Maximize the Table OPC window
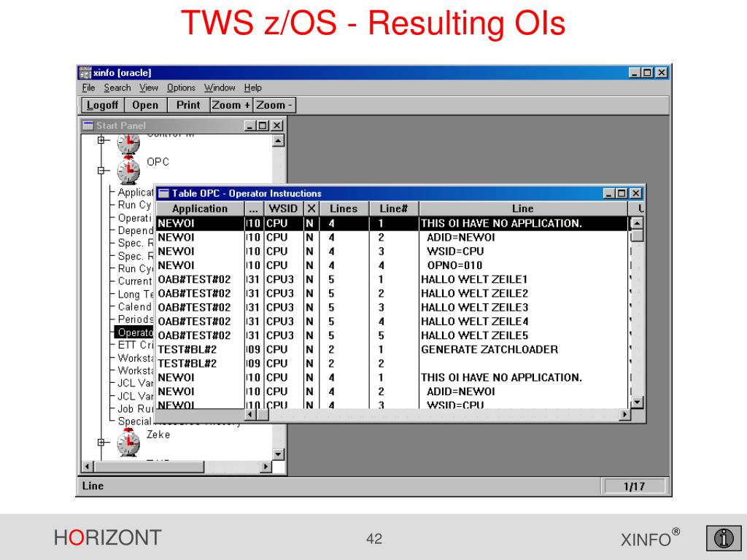The image size is (747, 560). tap(622, 193)
